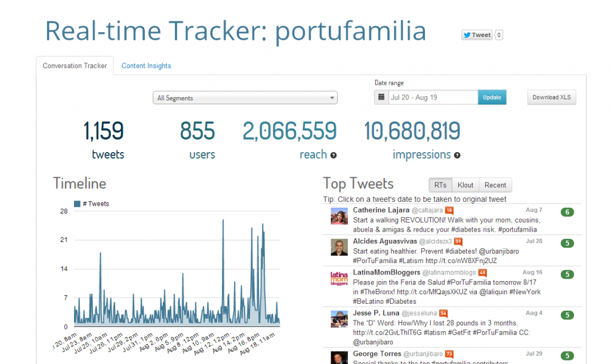Click the reach help question icon

click(334, 156)
